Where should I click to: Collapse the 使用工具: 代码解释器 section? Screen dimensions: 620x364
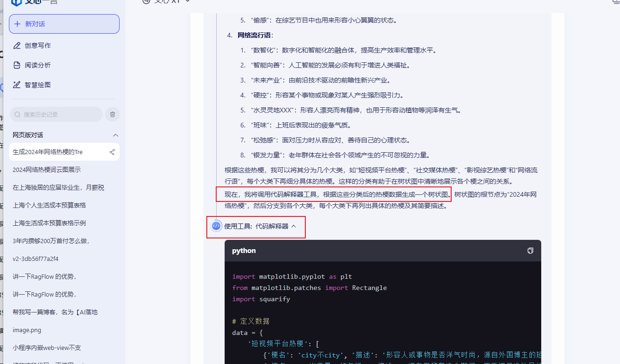pyautogui.click(x=294, y=226)
